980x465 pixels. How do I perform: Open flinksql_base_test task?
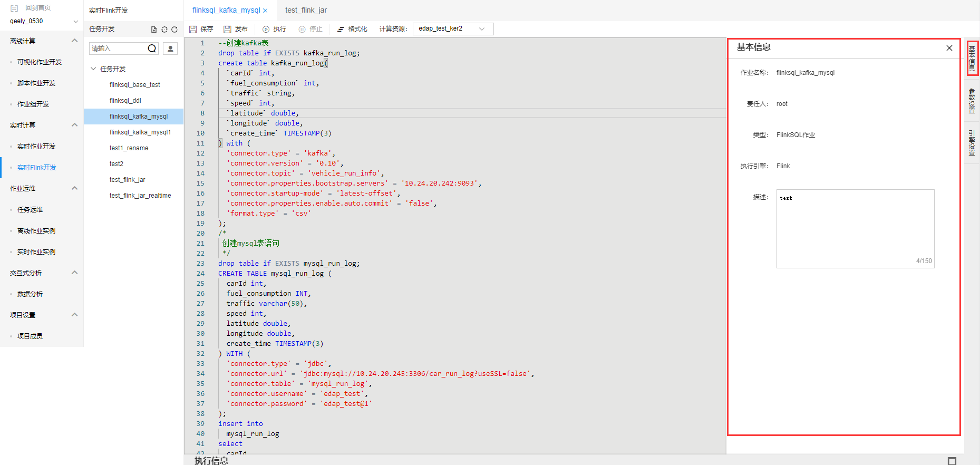point(135,85)
